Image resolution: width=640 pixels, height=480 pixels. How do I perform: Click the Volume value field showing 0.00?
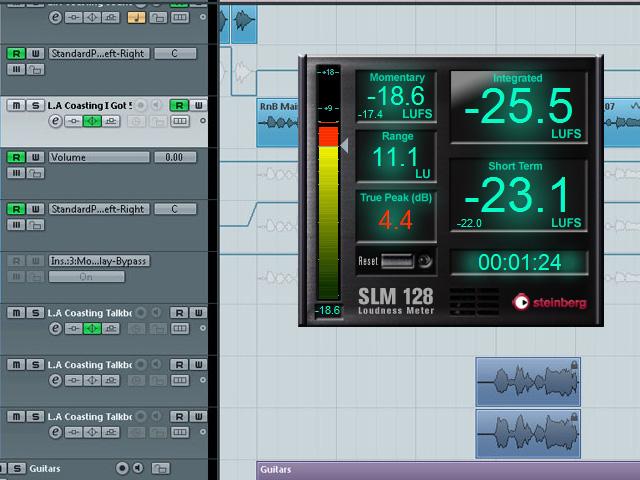(174, 157)
